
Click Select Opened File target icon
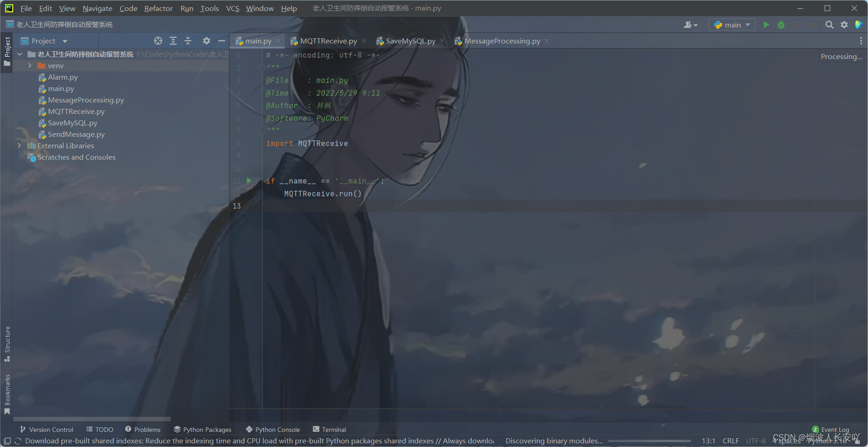[x=158, y=41]
